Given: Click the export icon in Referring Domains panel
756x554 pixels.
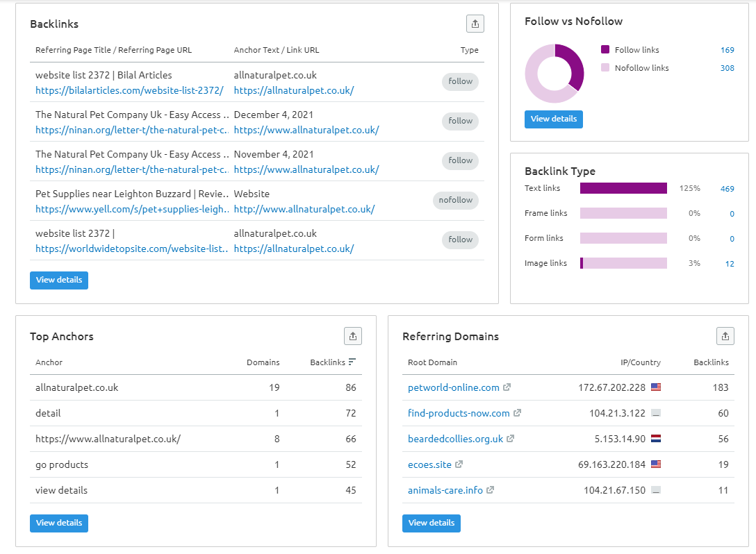Looking at the screenshot, I should click(725, 336).
